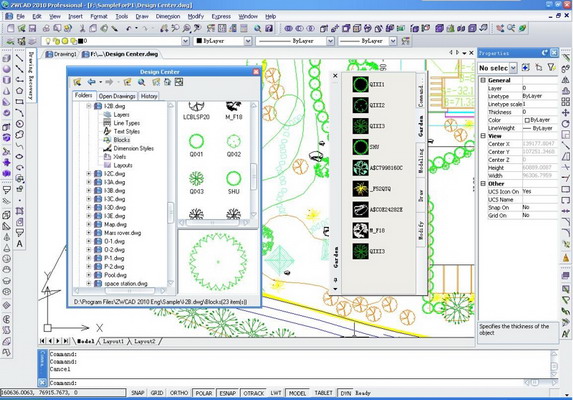
Task: Toggle ESNAP in the status bar
Action: (228, 393)
